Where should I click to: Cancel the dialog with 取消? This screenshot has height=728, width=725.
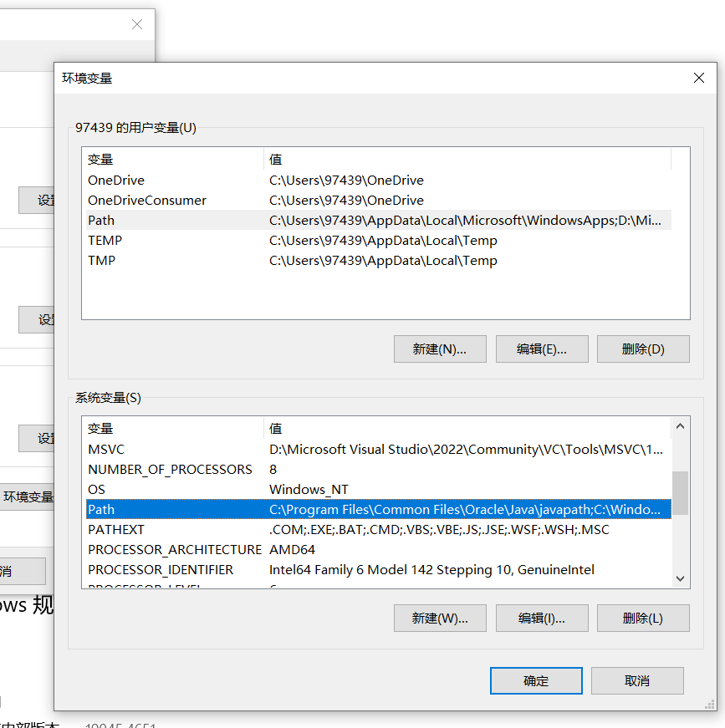[x=637, y=680]
